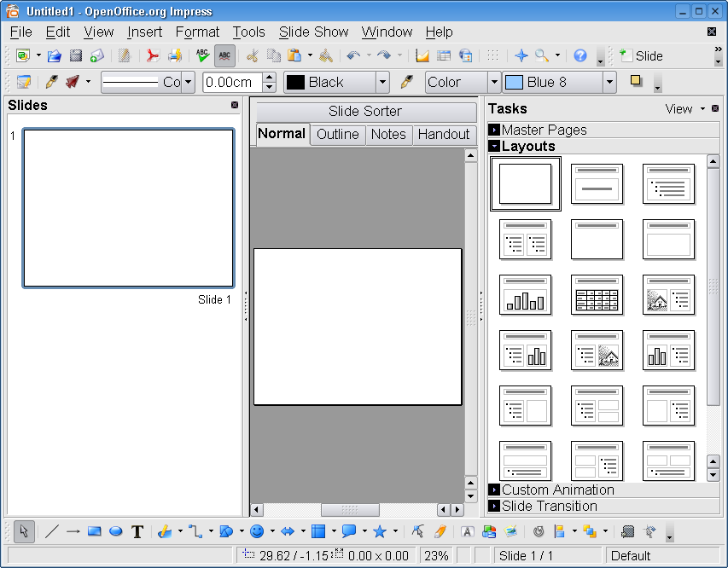
Task: Click the Help question mark icon
Action: tap(580, 56)
